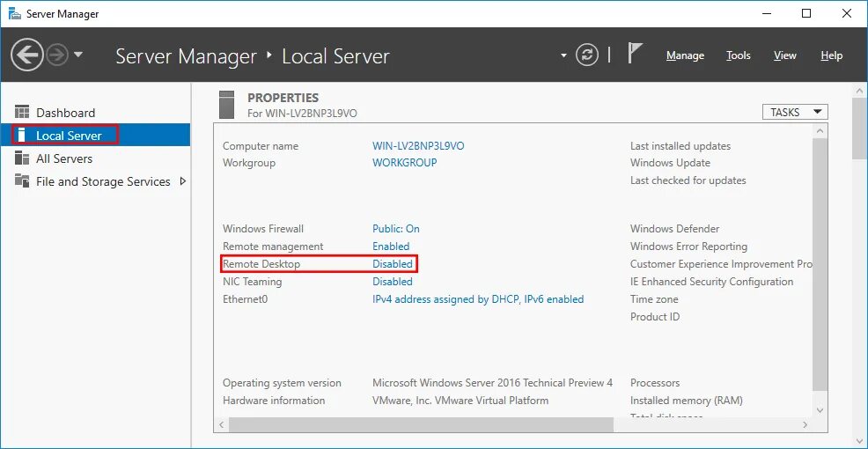Click the Remote Desktop Disabled link
This screenshot has width=868, height=449.
click(x=393, y=264)
